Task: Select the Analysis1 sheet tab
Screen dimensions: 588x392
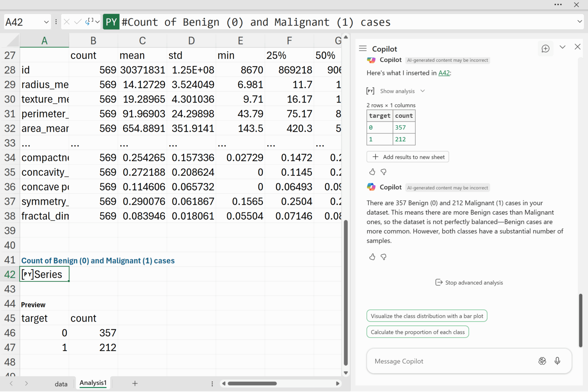Action: click(93, 383)
